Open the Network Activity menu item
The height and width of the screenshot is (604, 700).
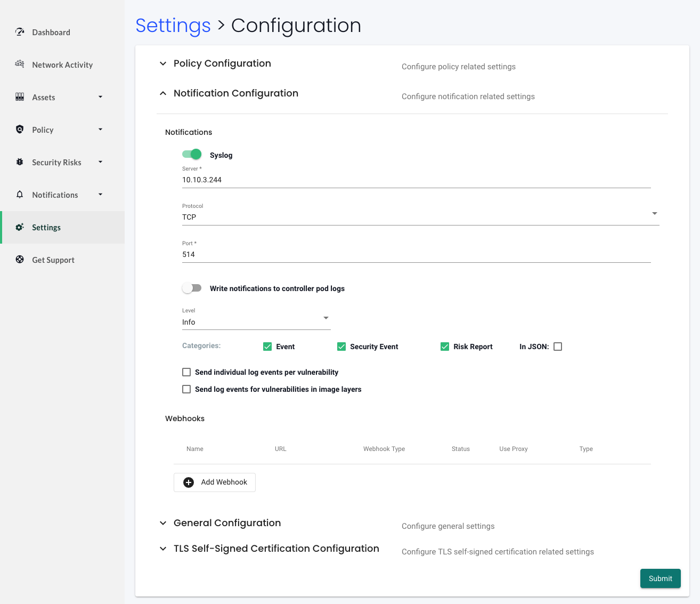pyautogui.click(x=62, y=65)
